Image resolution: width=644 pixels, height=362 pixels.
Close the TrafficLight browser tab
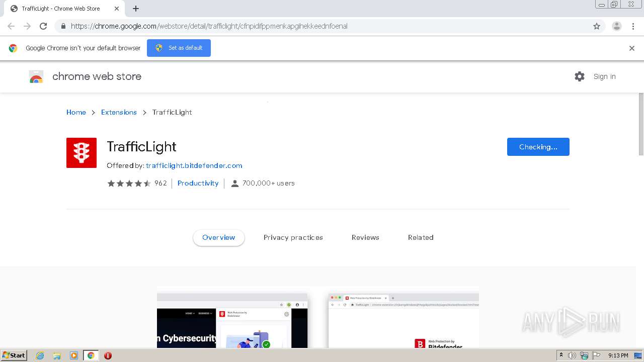coord(117,9)
